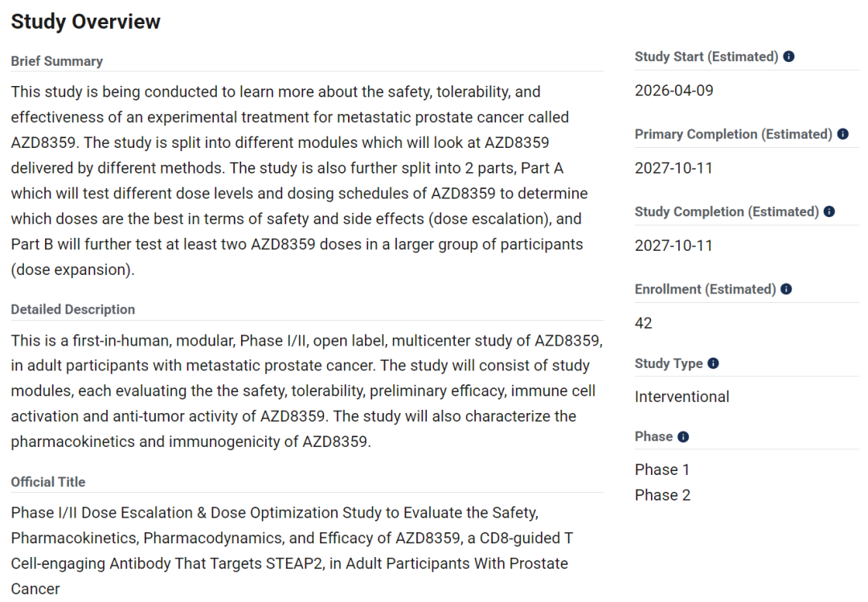Click the date under Study Completion (Estimated)

click(674, 245)
